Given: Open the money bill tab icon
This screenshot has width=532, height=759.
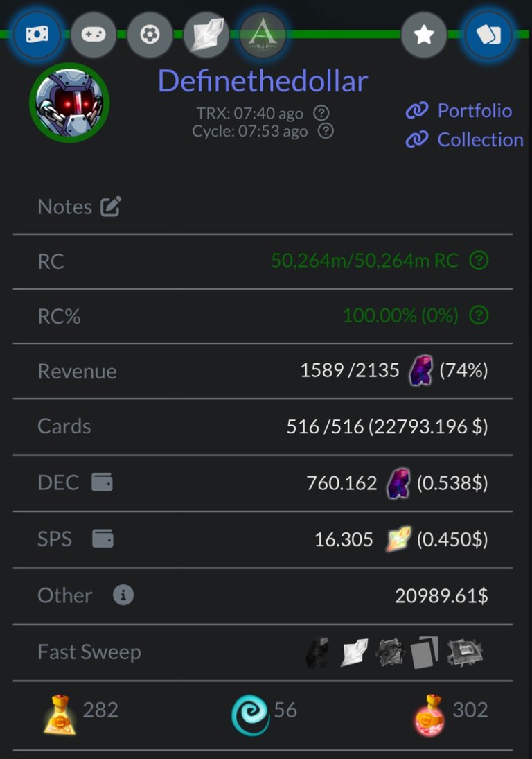Looking at the screenshot, I should coord(37,35).
